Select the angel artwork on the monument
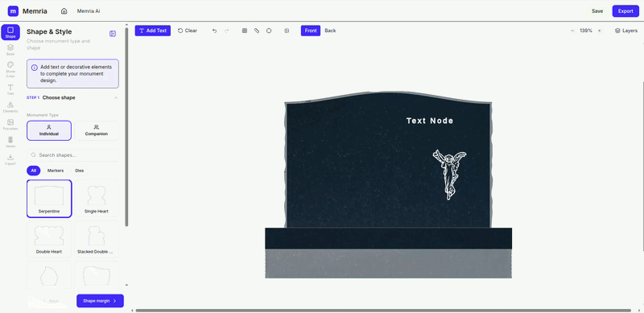This screenshot has height=313, width=644. pyautogui.click(x=450, y=175)
